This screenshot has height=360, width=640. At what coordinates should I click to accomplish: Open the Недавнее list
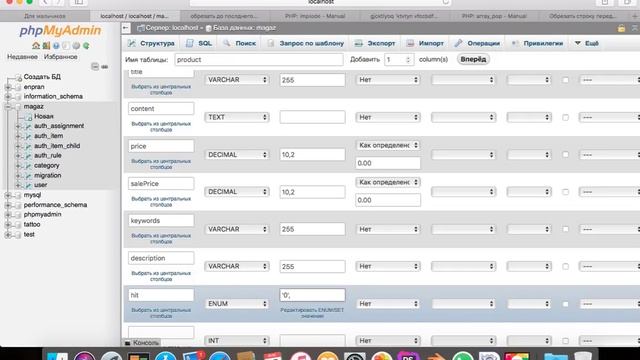(22, 57)
